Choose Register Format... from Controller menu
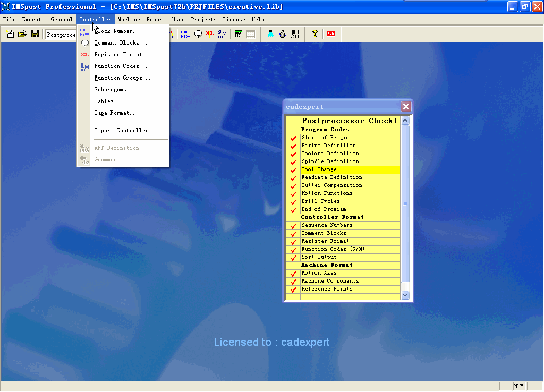Screen dimensions: 544x392 [x=123, y=55]
